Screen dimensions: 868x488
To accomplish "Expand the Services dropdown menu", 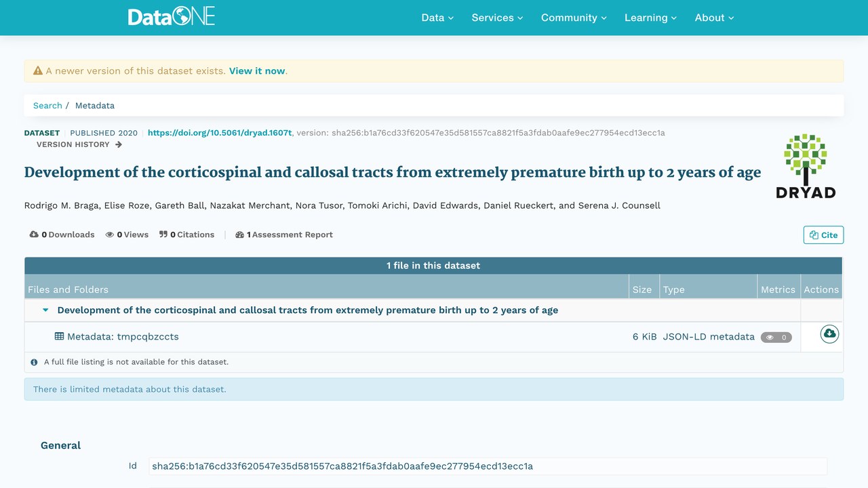I will coord(497,18).
